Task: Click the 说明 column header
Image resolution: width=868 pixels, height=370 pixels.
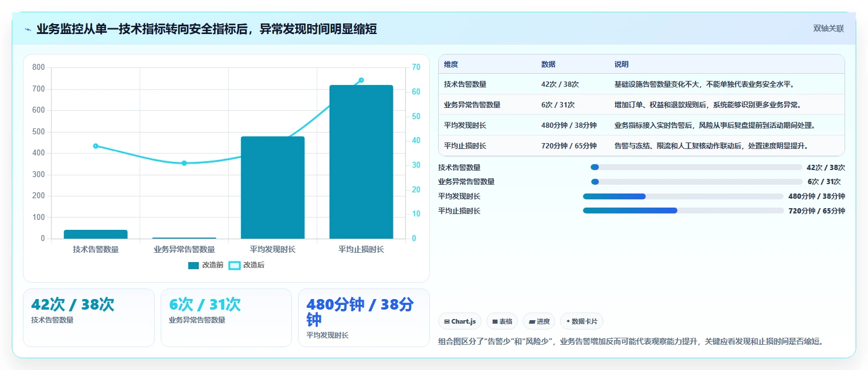Action: tap(621, 65)
